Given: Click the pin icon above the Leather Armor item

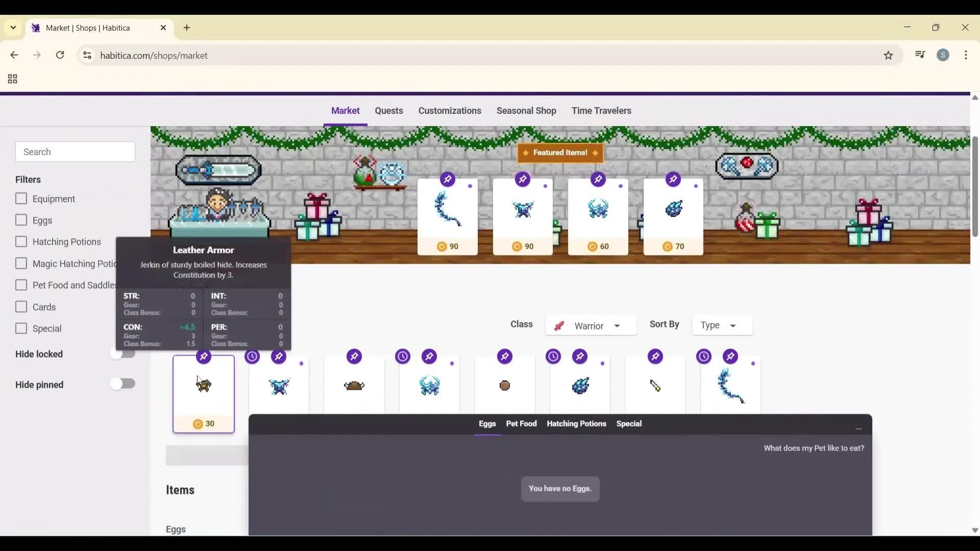Looking at the screenshot, I should coord(204,357).
